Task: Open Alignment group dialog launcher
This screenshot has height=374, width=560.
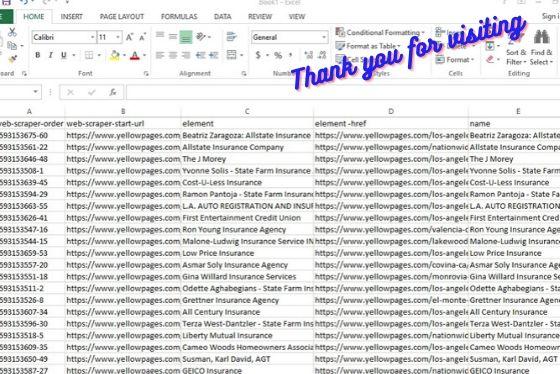Action: (244, 74)
